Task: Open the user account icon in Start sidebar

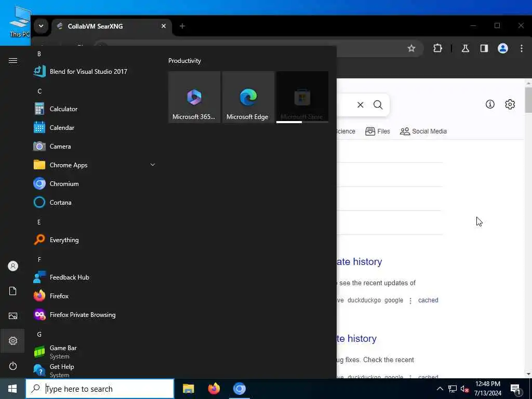Action: point(13,266)
